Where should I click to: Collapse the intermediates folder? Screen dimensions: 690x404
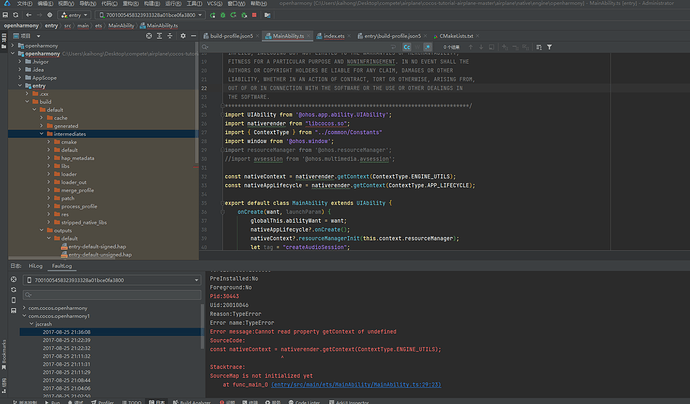[x=41, y=133]
